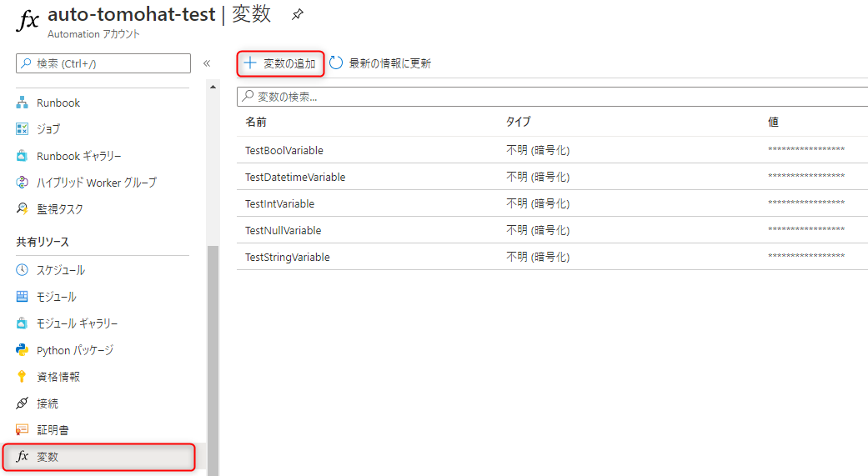The image size is (868, 476).
Task: Click the 監視タスク icon
Action: coord(23,208)
